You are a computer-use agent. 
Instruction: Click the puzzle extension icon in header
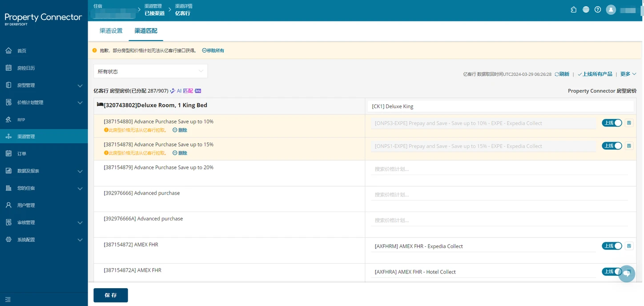pos(574,9)
